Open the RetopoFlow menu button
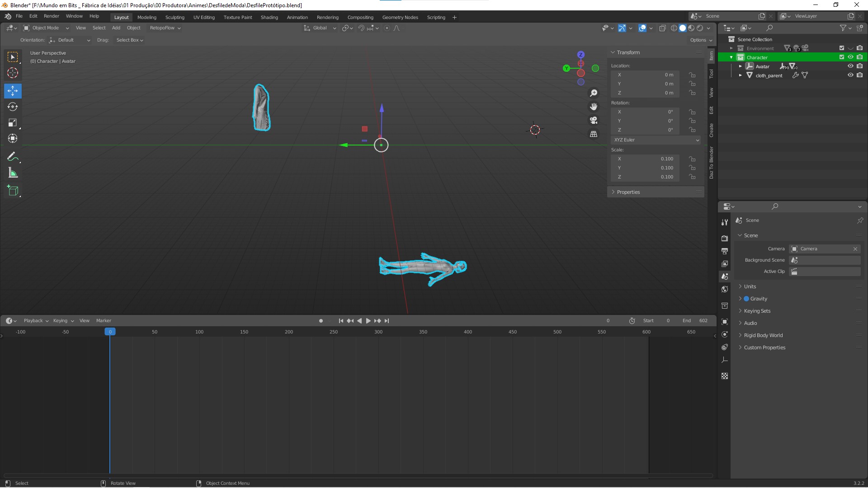Viewport: 868px width, 488px height. point(165,28)
